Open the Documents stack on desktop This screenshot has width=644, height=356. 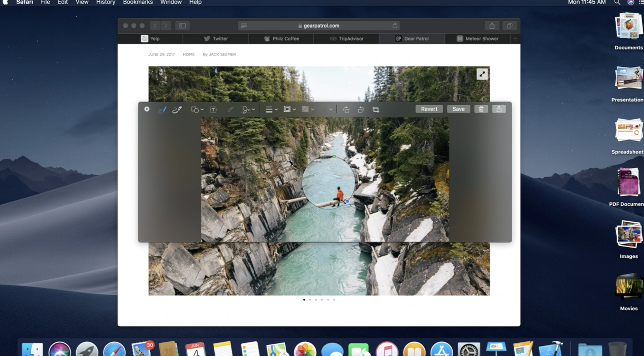point(629,32)
